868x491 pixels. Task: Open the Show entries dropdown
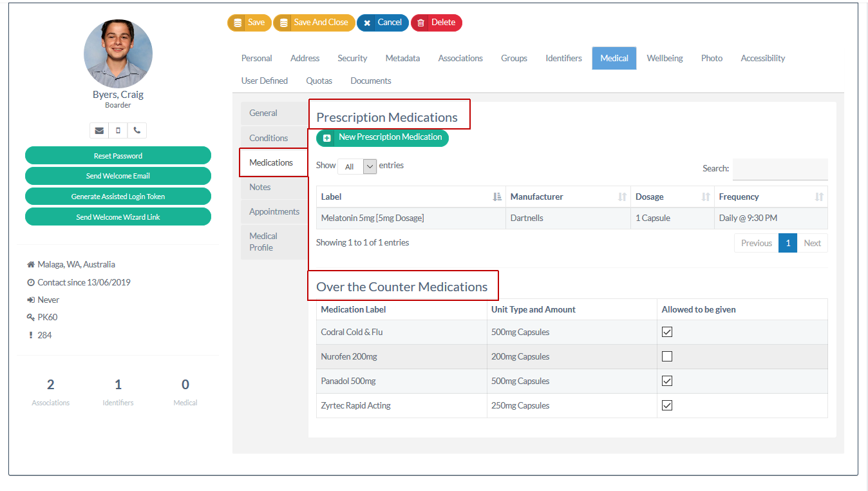point(357,166)
